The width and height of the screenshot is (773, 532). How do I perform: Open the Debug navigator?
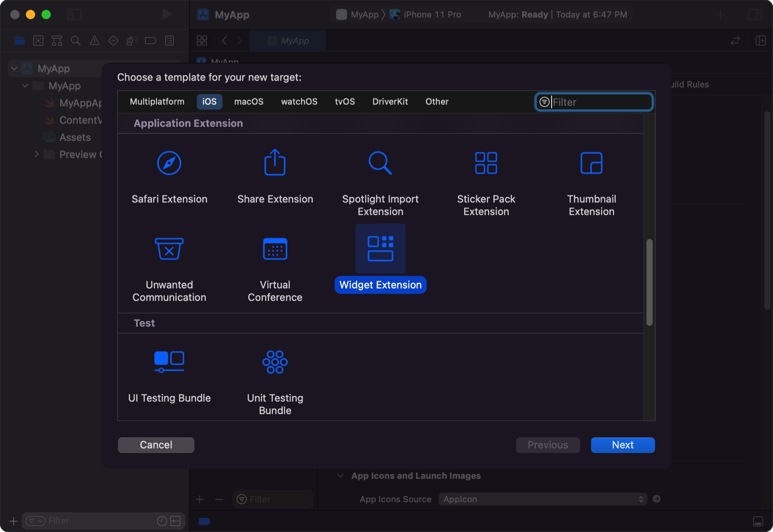point(132,40)
